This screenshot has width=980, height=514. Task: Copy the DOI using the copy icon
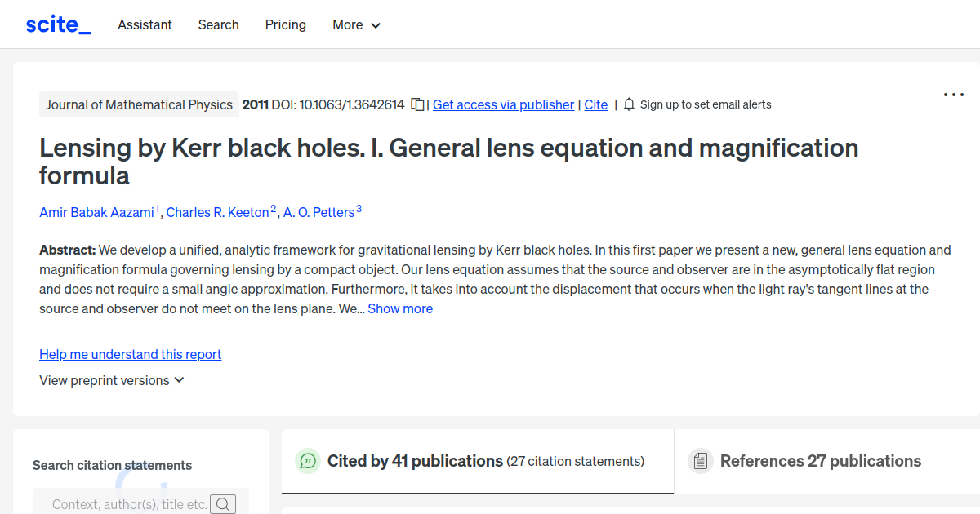coord(416,104)
